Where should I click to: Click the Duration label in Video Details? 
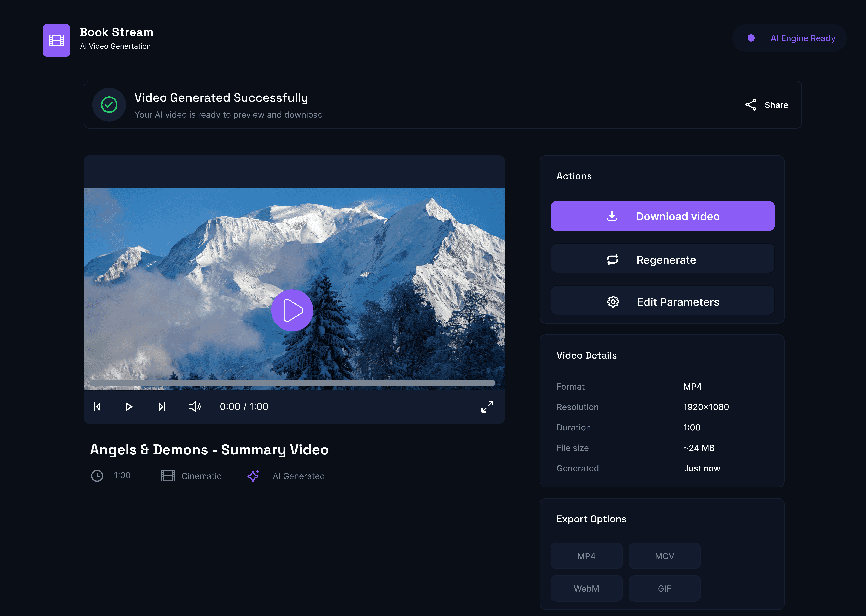click(x=574, y=427)
